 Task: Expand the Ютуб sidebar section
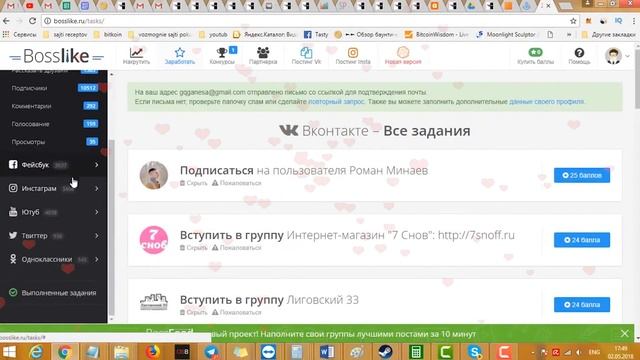coord(54,212)
